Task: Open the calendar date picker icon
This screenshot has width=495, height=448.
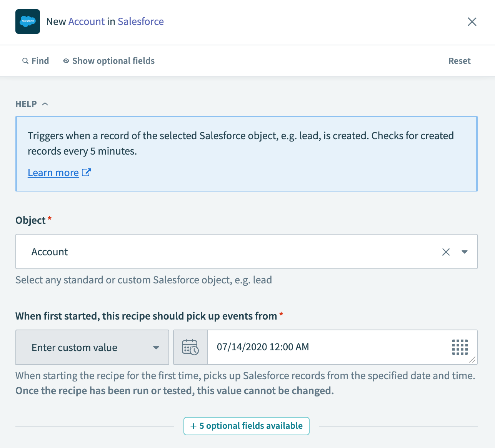Action: [x=190, y=347]
